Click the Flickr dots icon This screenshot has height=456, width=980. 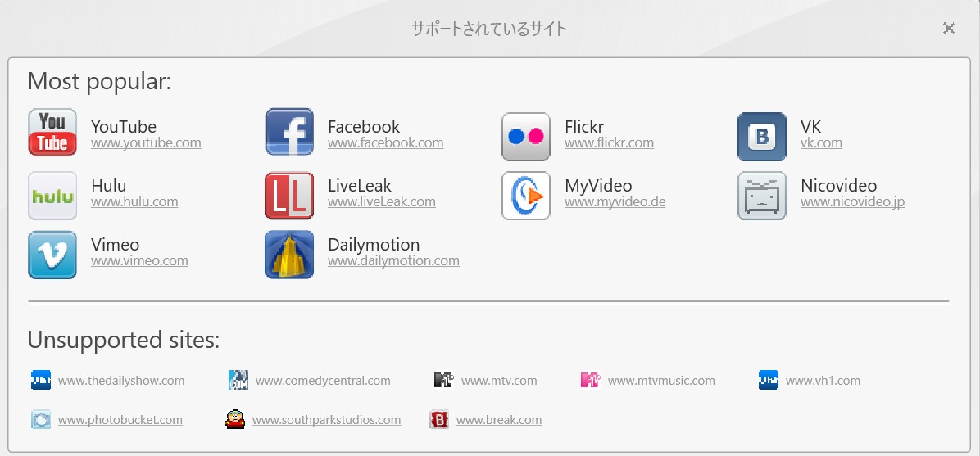pos(525,136)
